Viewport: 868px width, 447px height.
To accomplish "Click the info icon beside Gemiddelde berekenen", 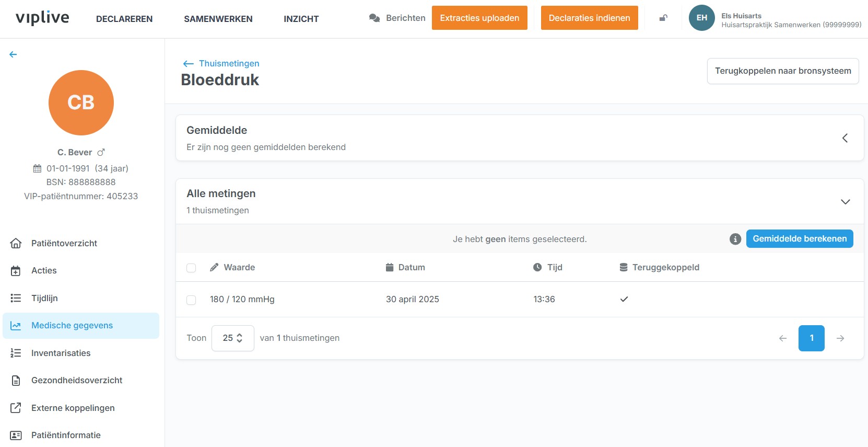I will 735,239.
